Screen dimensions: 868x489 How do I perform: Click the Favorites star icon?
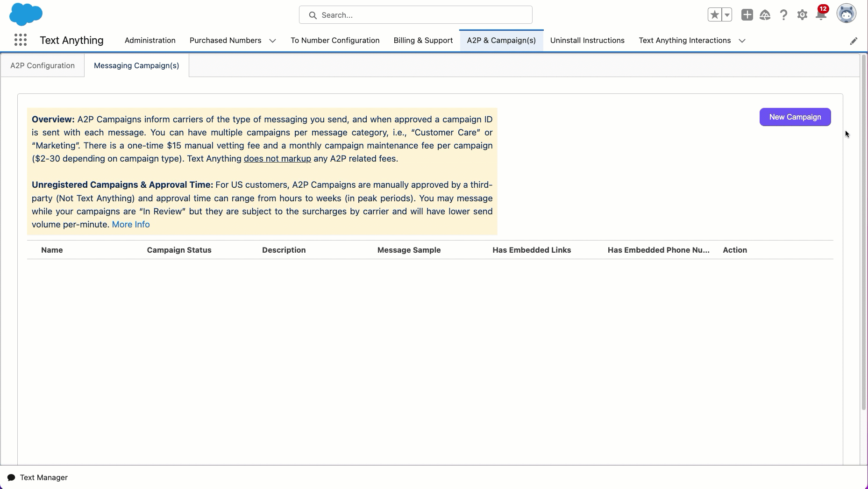[714, 15]
